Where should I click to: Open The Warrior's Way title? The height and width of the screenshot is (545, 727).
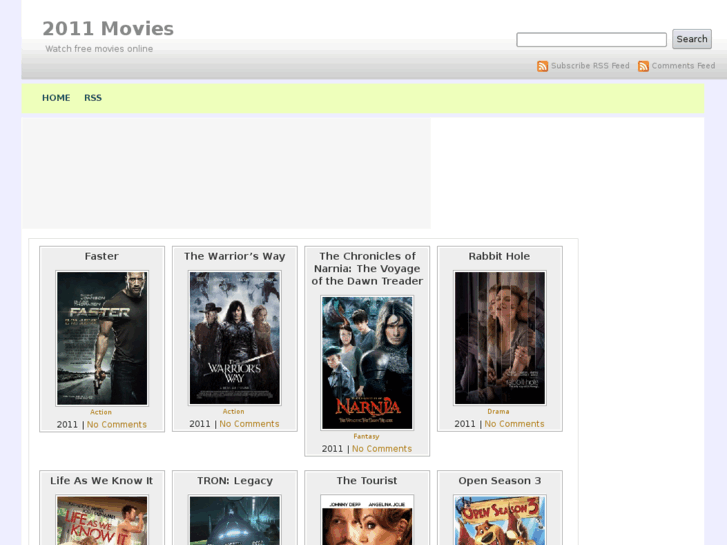tap(234, 256)
